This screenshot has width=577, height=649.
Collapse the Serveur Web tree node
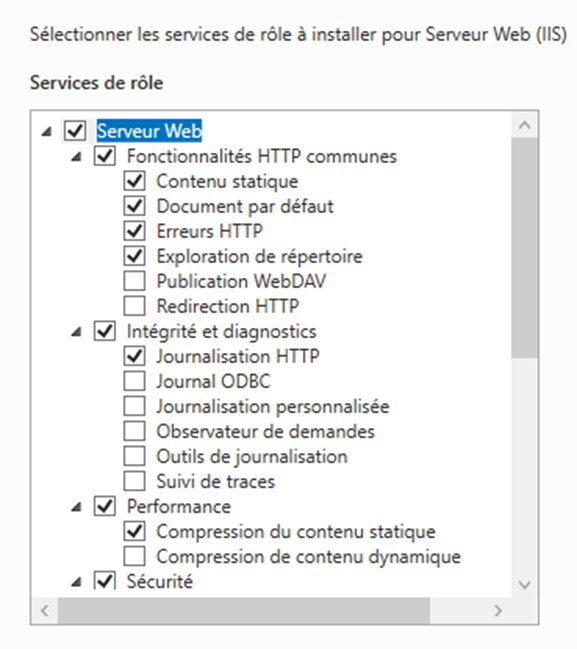coord(47,132)
